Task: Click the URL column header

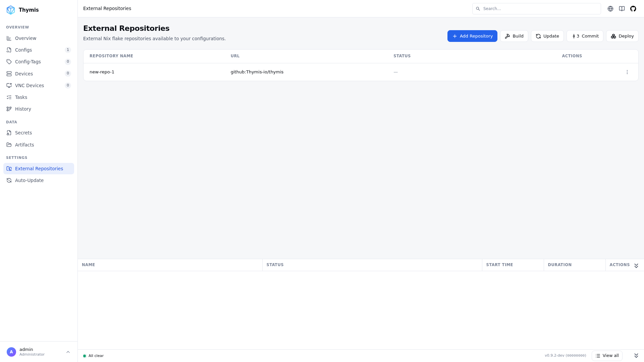Action: tap(235, 56)
